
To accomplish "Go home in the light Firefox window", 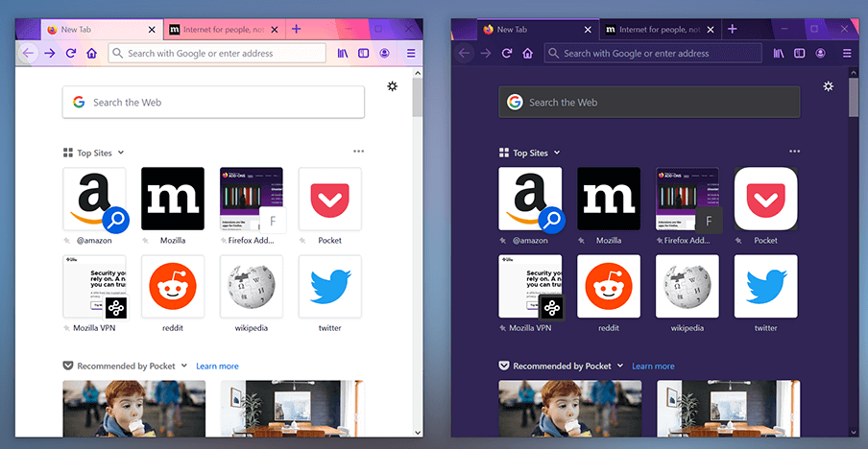I will [92, 53].
